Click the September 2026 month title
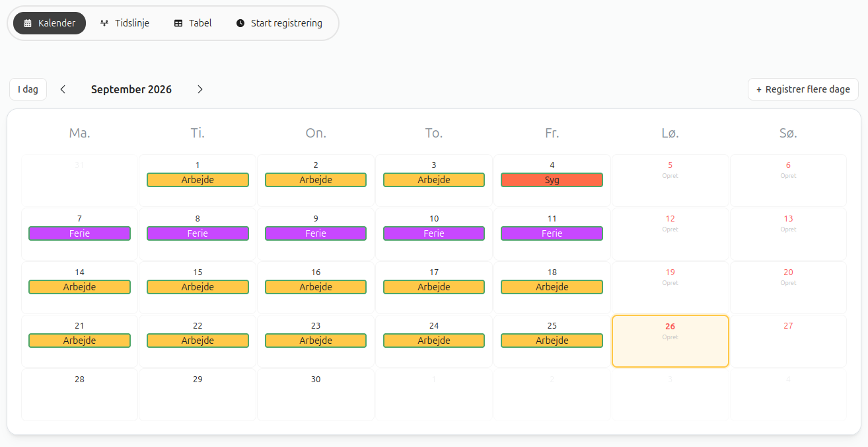Viewport: 868px width, 447px height. click(131, 89)
